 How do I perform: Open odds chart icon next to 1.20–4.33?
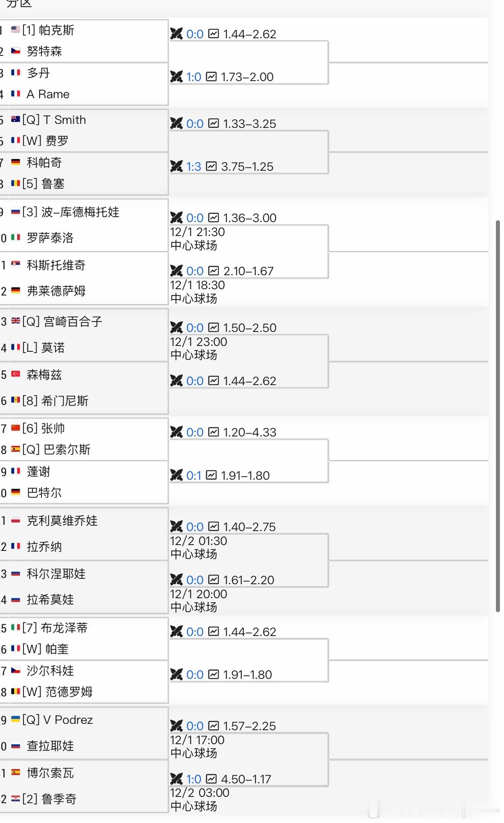[213, 432]
